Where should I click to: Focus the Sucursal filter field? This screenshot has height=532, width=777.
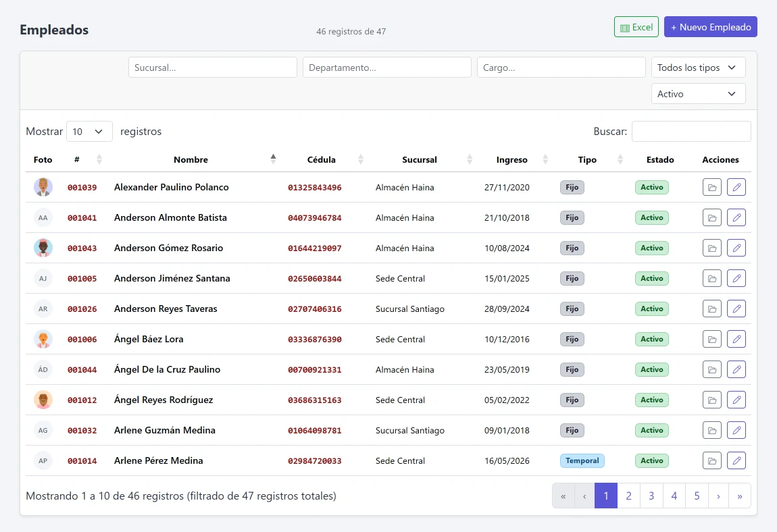[x=213, y=68]
